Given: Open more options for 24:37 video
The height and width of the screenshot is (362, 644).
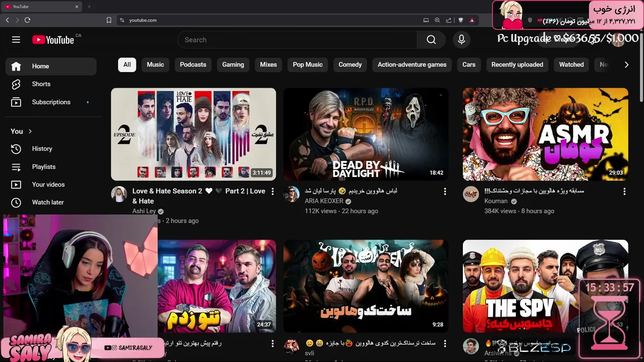Looking at the screenshot, I should [x=273, y=343].
